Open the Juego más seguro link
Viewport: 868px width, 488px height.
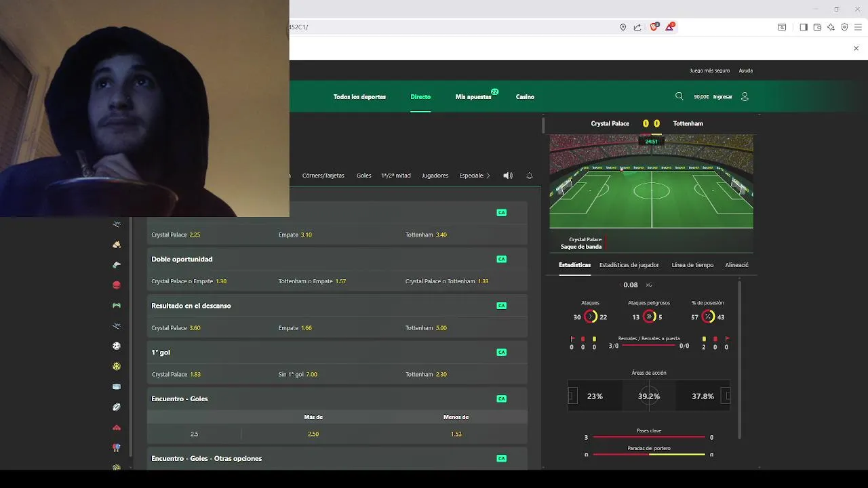click(709, 70)
